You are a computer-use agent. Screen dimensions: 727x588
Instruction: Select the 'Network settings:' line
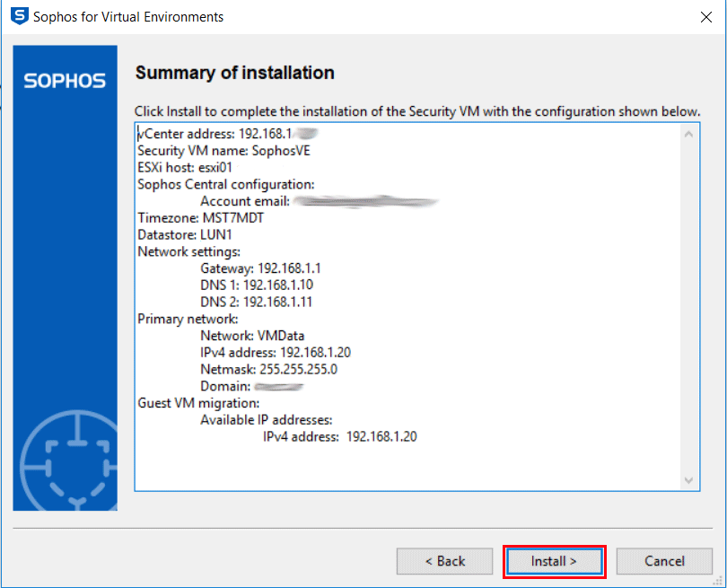[189, 251]
